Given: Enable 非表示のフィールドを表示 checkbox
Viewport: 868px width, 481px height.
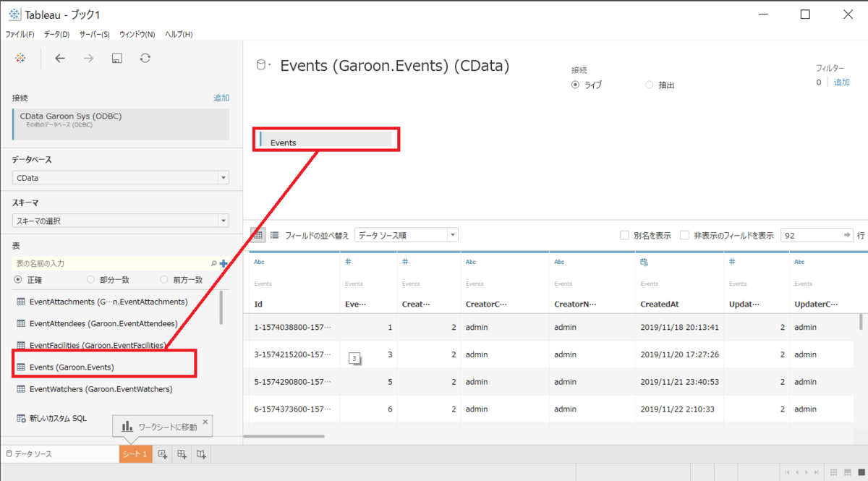Looking at the screenshot, I should point(684,235).
